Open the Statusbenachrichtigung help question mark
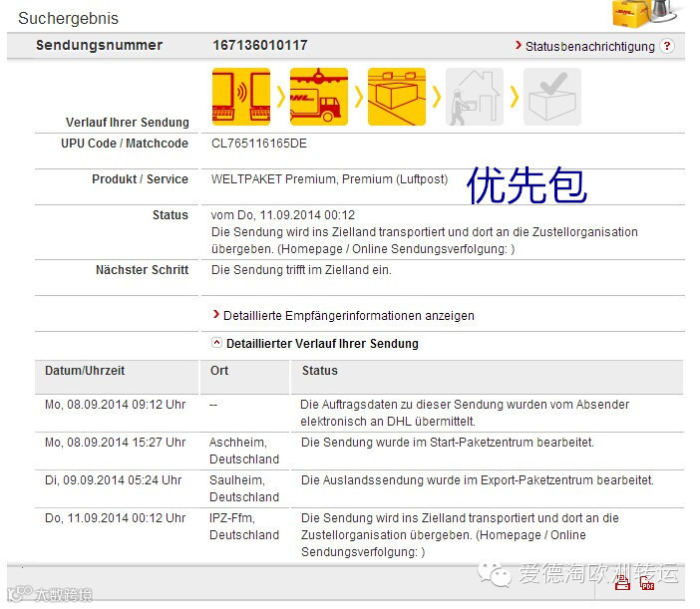700x609 pixels. [x=667, y=46]
